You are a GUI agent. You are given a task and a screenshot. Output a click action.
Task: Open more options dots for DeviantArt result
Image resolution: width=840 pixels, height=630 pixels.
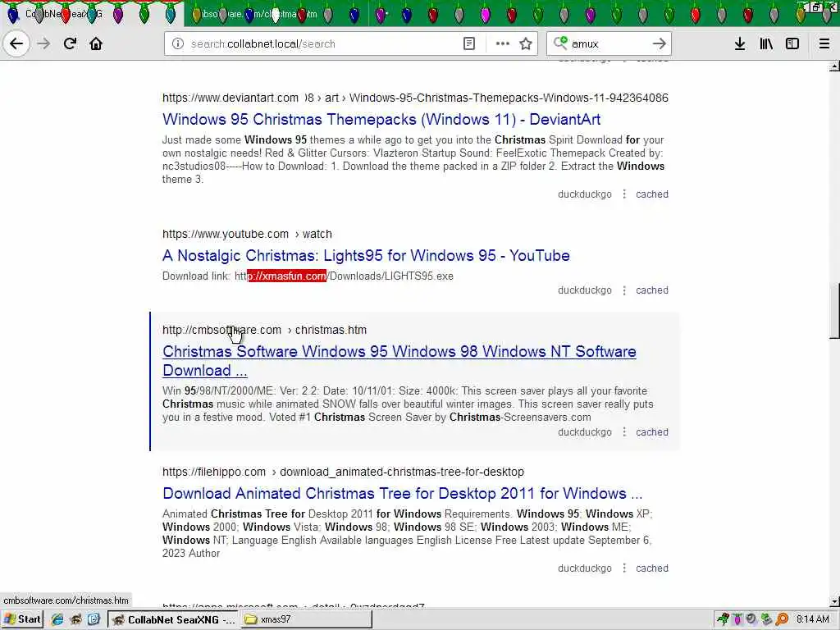(624, 194)
